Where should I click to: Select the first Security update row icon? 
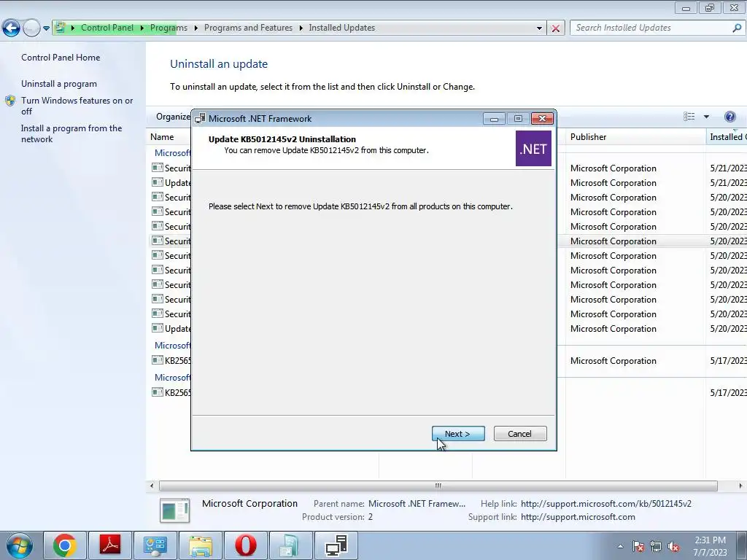158,168
